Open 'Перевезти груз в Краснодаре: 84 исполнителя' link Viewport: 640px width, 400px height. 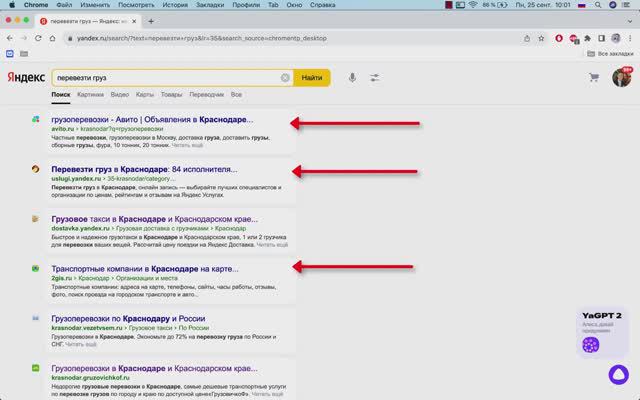[x=144, y=169]
